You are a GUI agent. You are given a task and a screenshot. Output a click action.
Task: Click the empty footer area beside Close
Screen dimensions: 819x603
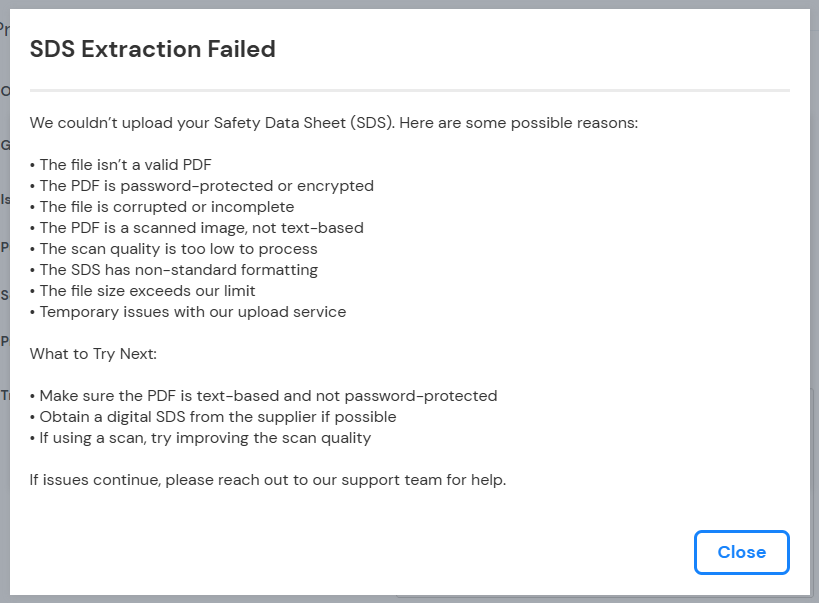click(x=350, y=552)
